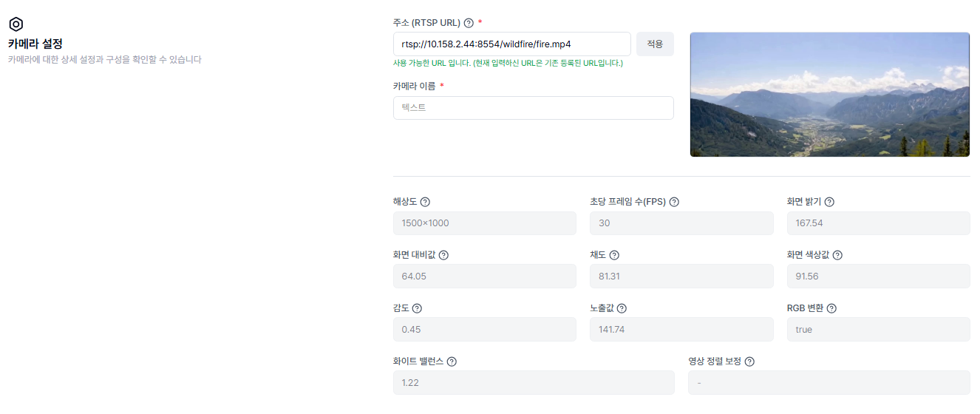Click the help icon next to 화이트 밸런스
The image size is (980, 414).
452,362
